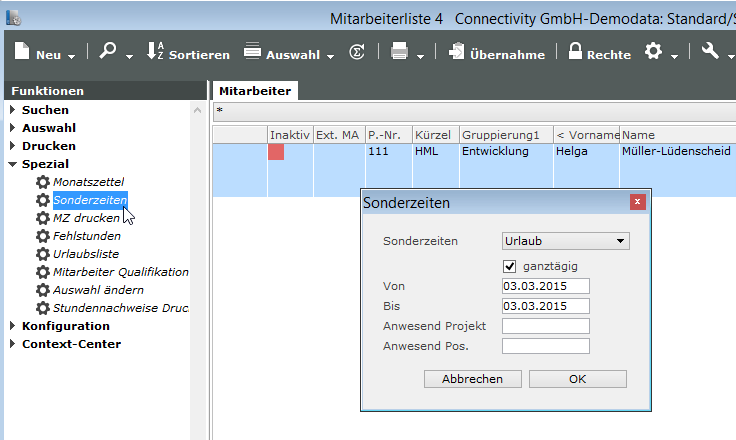Click the Neu document icon

(22, 52)
